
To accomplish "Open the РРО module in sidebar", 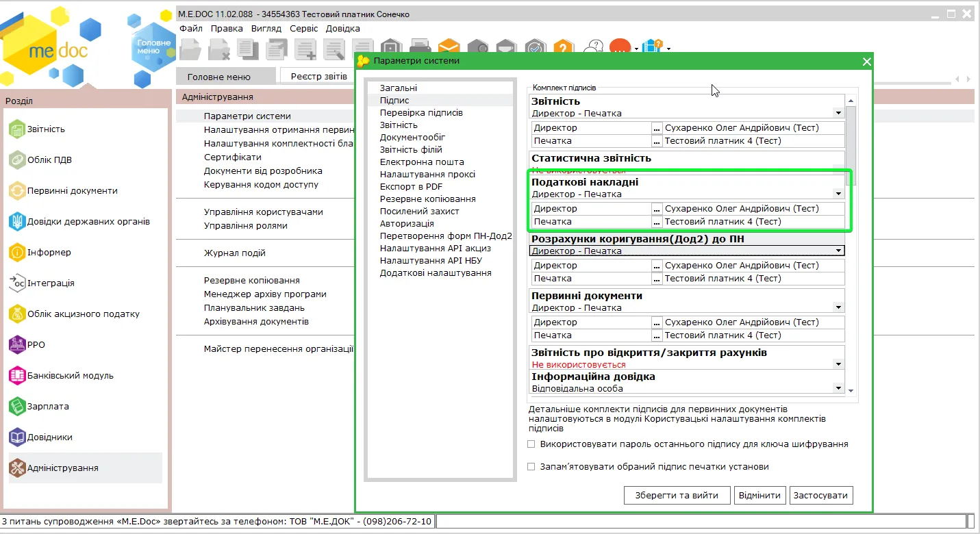I will coord(27,344).
